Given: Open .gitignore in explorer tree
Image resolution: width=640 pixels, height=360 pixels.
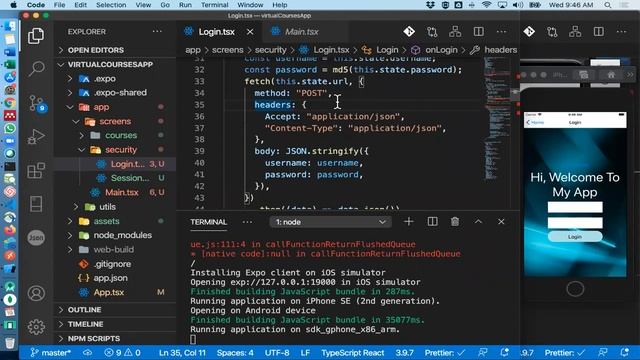Looking at the screenshot, I should (112, 264).
